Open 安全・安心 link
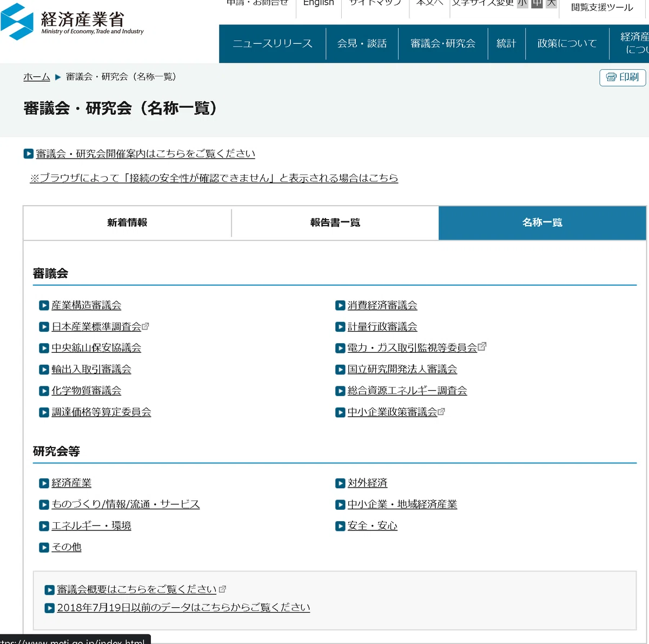This screenshot has width=649, height=644. point(373,526)
